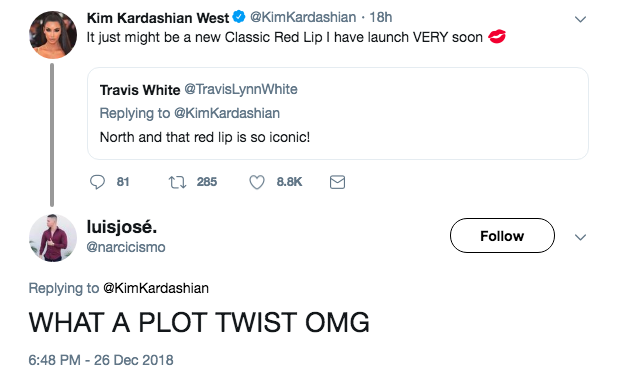Open @KimKardashian mention in luisjosé's reply

(x=156, y=288)
